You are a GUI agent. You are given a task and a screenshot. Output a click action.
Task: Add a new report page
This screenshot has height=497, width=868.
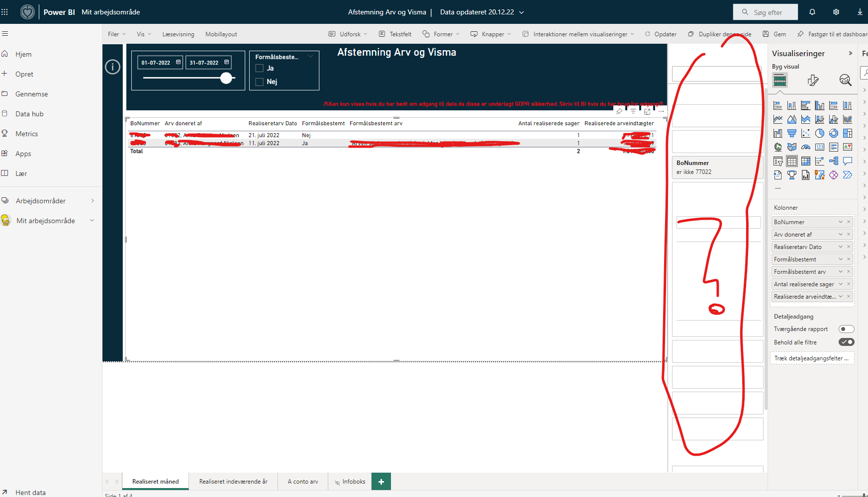[x=381, y=482]
